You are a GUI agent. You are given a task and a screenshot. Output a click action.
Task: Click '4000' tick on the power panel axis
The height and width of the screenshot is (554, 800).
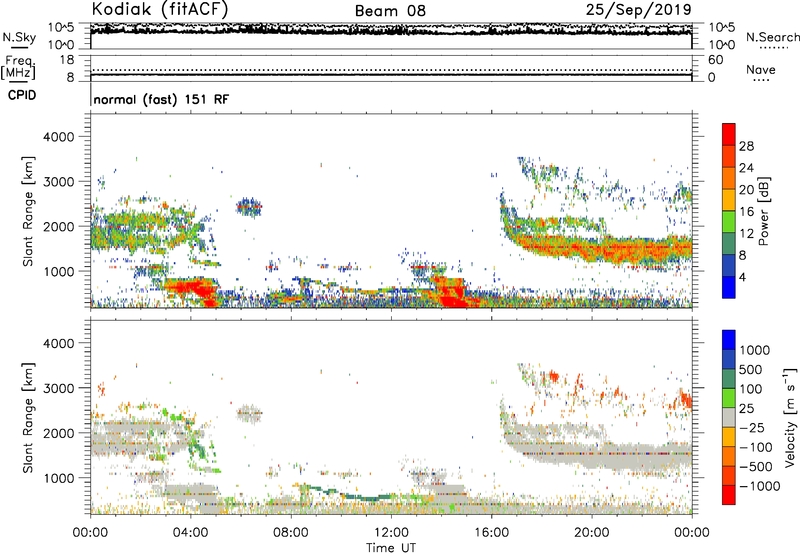(58, 137)
